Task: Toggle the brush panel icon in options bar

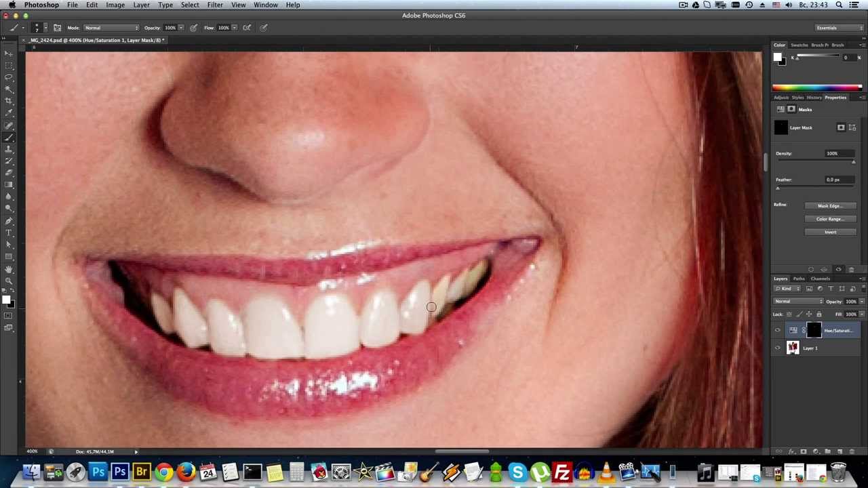Action: (x=57, y=28)
